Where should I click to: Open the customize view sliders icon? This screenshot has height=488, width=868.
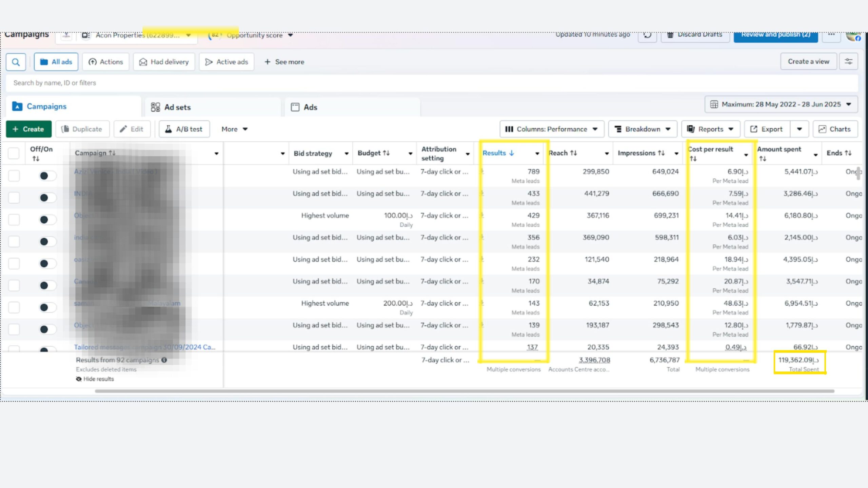pos(848,61)
